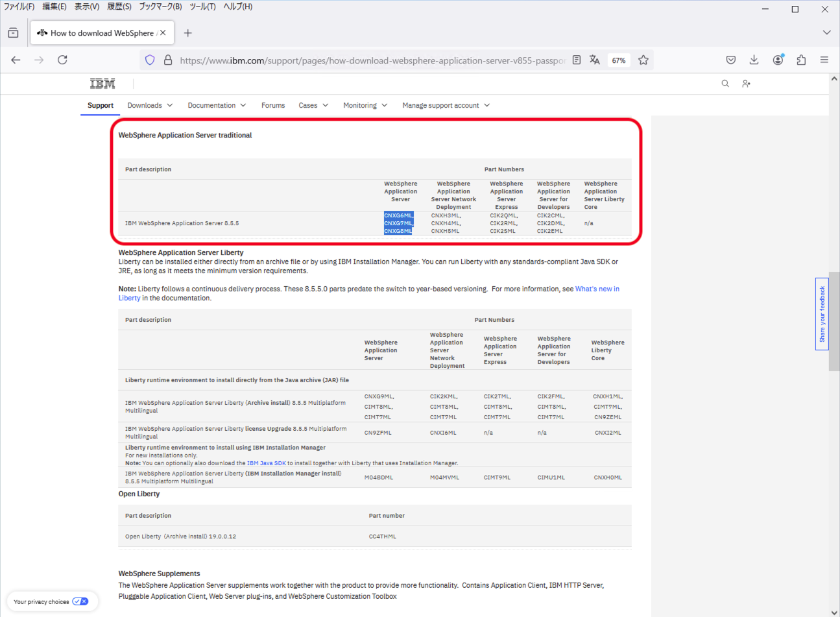Image resolution: width=840 pixels, height=617 pixels.
Task: Click the Open Liberty heading
Action: 139,494
